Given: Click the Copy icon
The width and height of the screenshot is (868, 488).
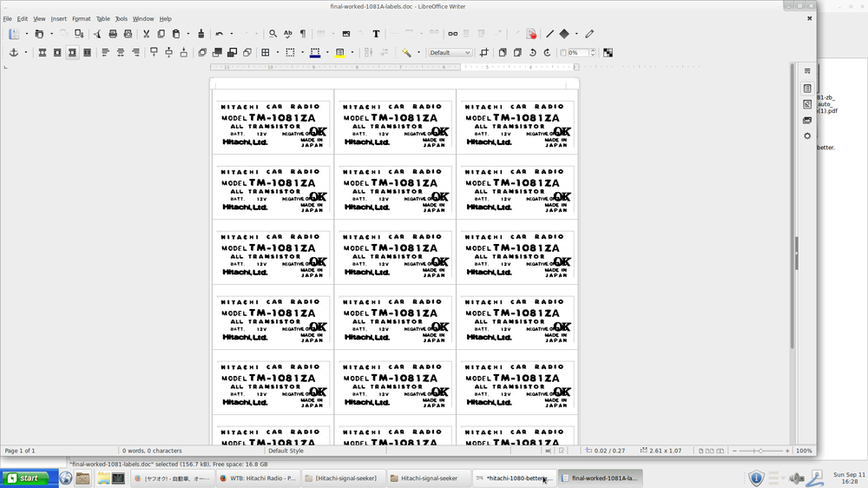Looking at the screenshot, I should 161,34.
